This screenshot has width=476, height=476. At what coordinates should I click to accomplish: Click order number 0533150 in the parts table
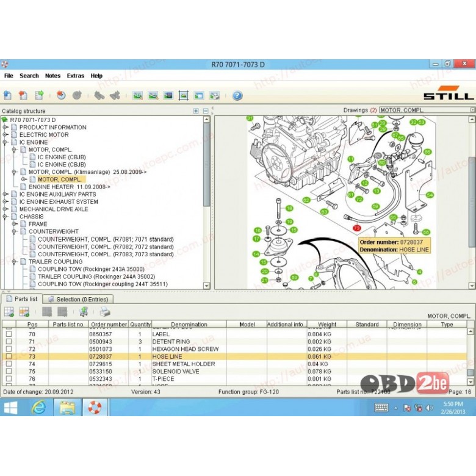click(101, 371)
